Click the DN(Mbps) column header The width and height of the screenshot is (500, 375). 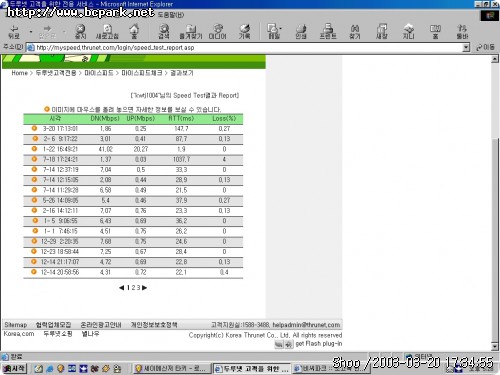(x=105, y=118)
